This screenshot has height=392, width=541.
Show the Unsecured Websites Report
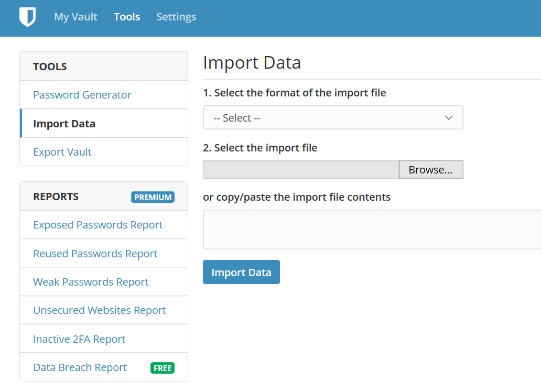tap(100, 310)
